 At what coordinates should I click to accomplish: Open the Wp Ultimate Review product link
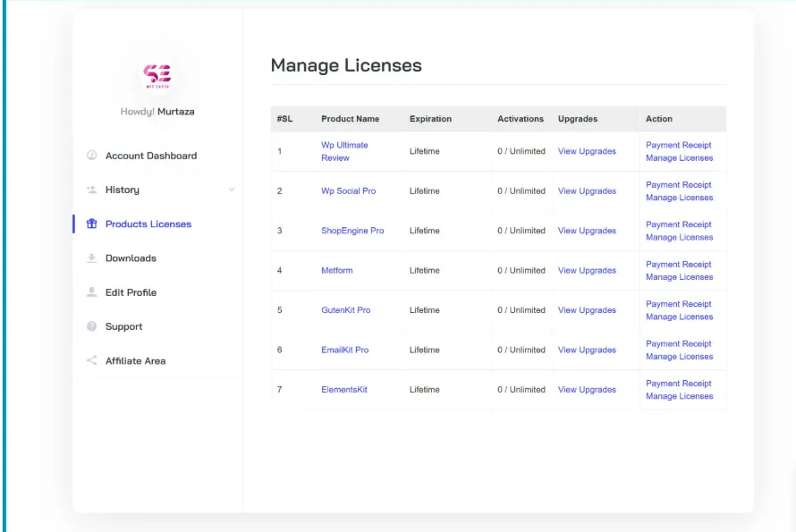pyautogui.click(x=344, y=151)
